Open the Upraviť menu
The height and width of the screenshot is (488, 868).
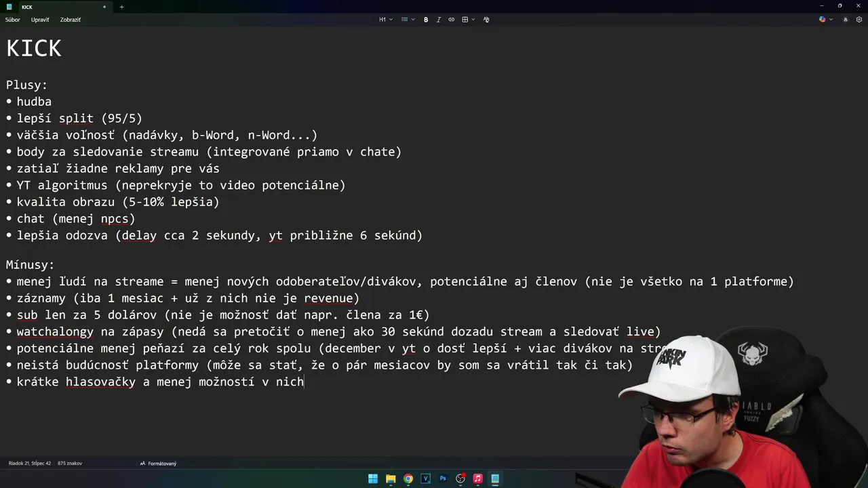[40, 20]
